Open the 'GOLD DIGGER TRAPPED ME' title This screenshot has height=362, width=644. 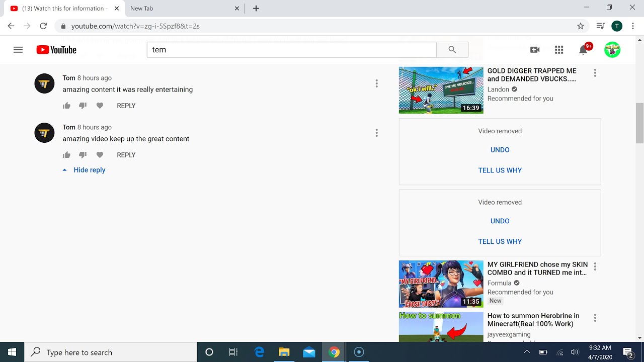[x=532, y=75]
